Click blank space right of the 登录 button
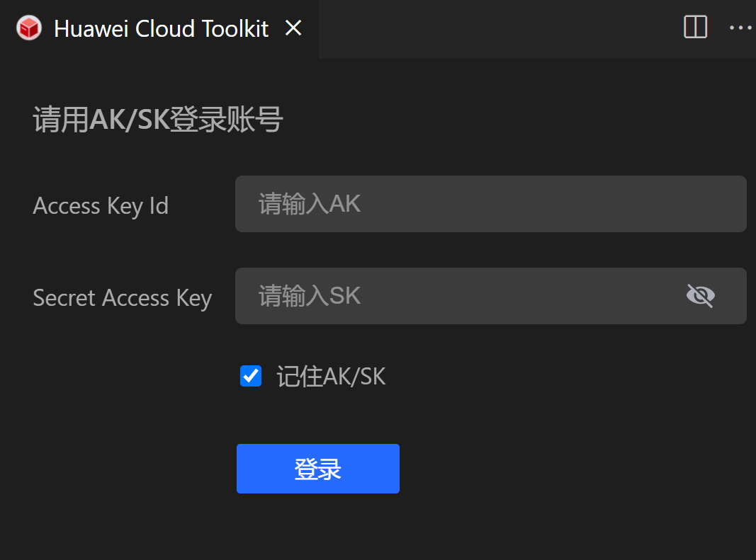Image resolution: width=756 pixels, height=560 pixels. [567, 469]
